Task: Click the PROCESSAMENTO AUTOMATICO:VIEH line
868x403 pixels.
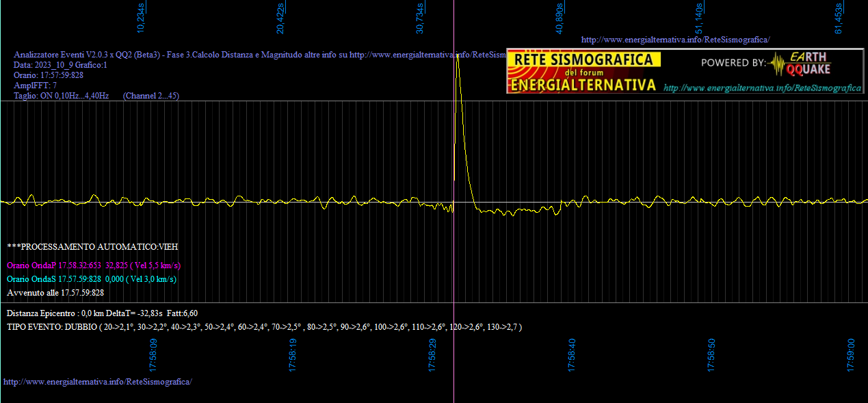Action: pyautogui.click(x=92, y=246)
